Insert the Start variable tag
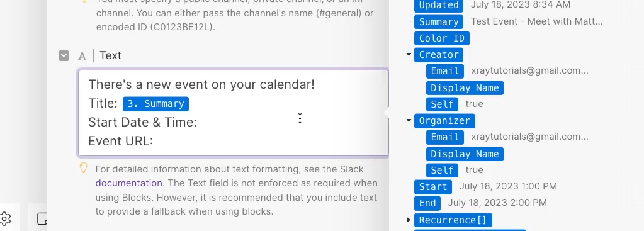The height and width of the screenshot is (231, 644). [433, 187]
